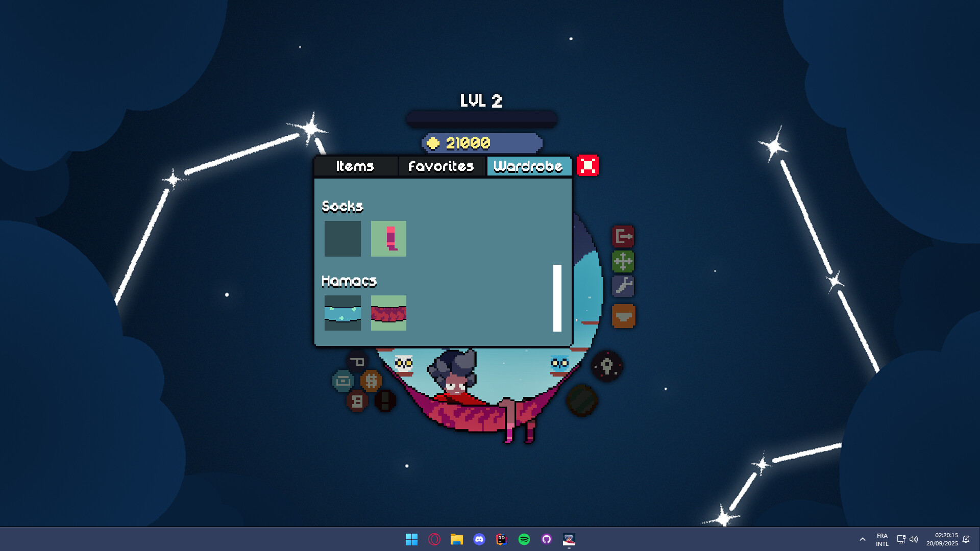Click the dark window flag icon
This screenshot has width=980, height=551.
357,361
